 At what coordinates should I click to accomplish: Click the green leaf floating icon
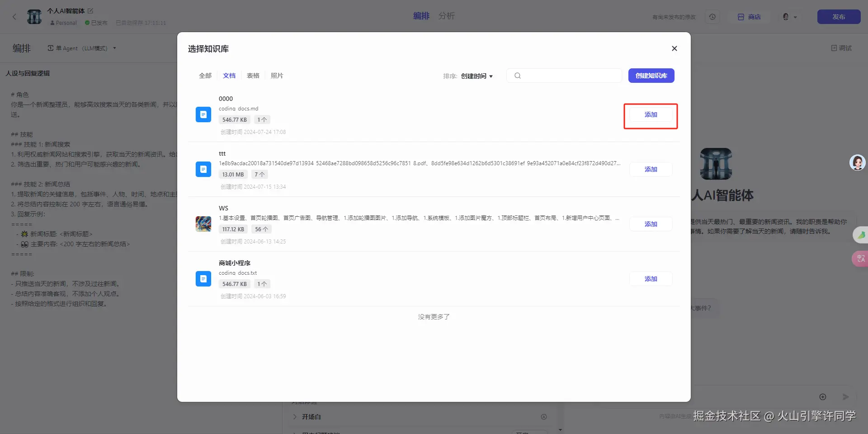860,235
